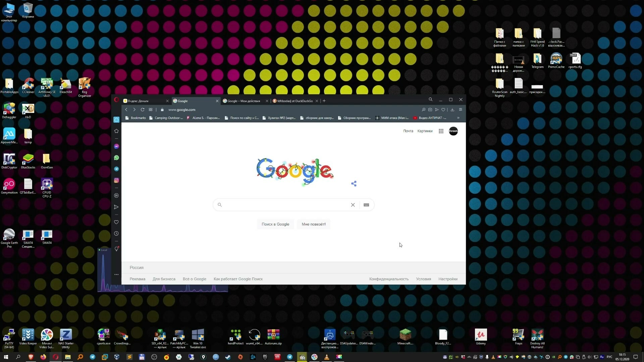Click the doodle share icon

[x=354, y=184]
